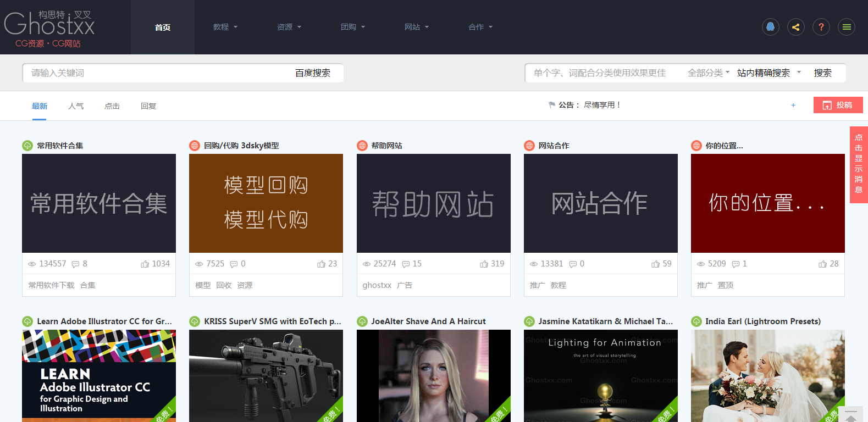The image size is (868, 422).
Task: Click the help question mark icon
Action: click(821, 27)
